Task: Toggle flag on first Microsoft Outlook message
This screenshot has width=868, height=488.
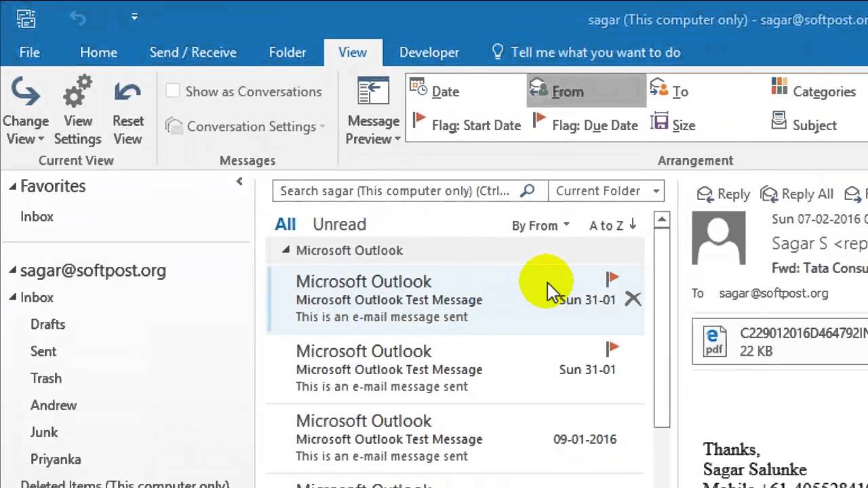Action: pos(612,279)
